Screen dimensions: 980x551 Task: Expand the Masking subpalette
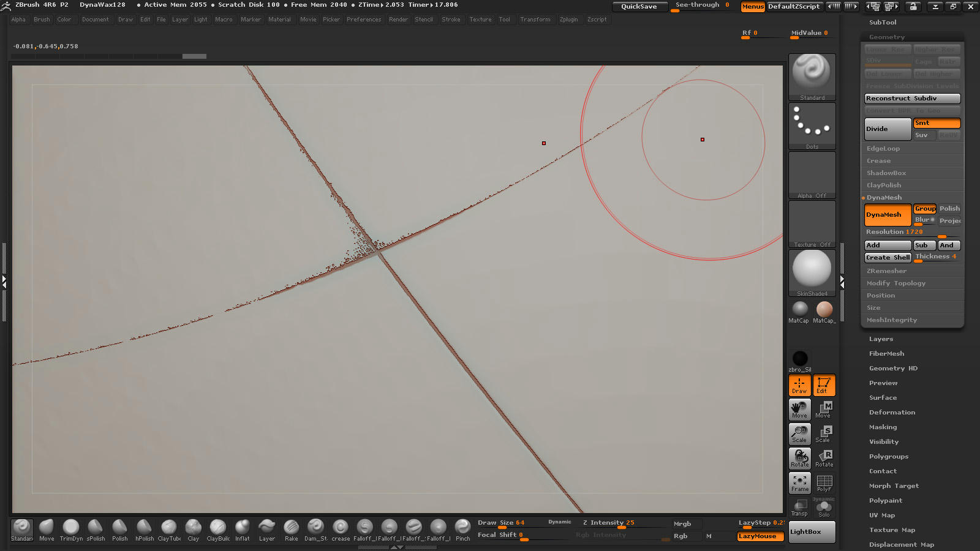coord(883,427)
